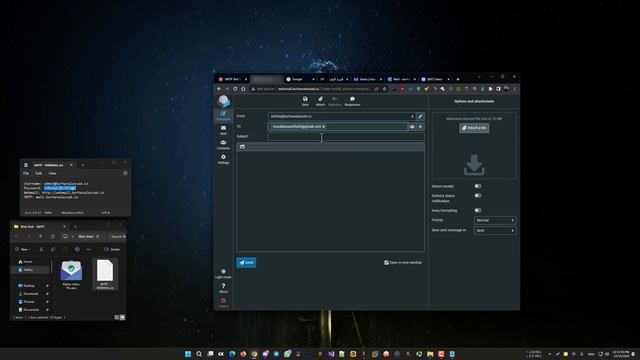Click the Send button

[x=246, y=262]
